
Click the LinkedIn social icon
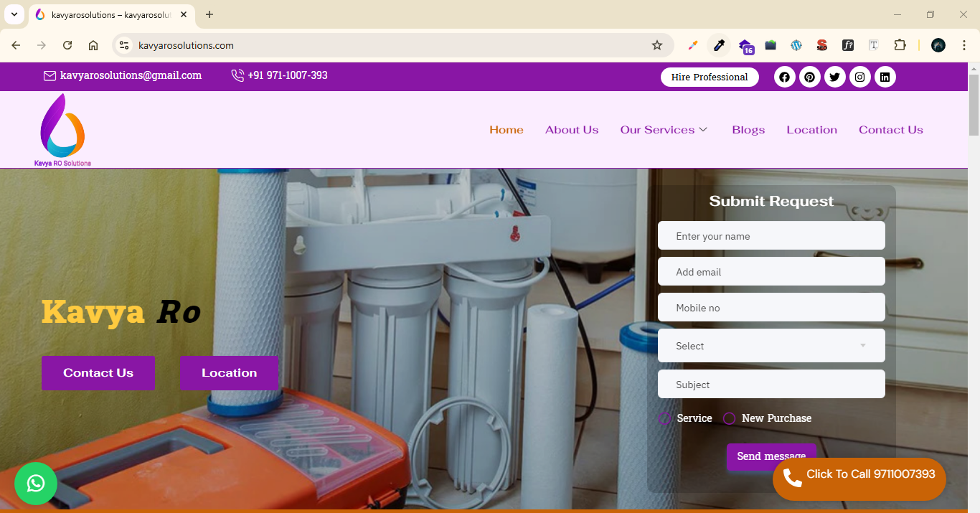[885, 77]
